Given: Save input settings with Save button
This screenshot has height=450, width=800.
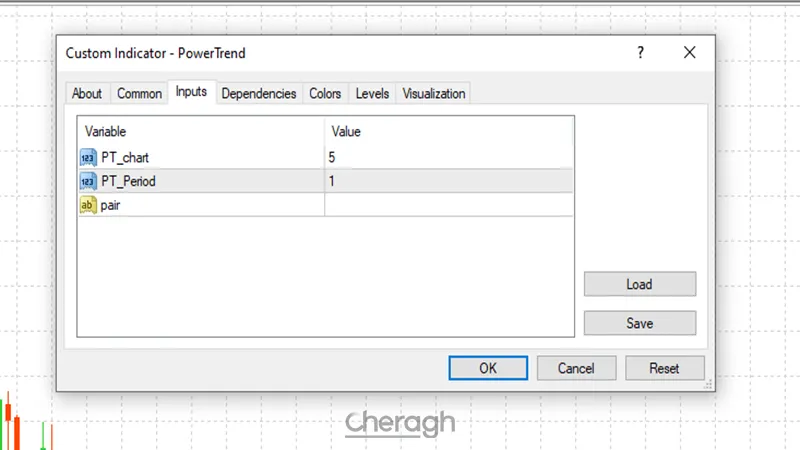Looking at the screenshot, I should tap(639, 323).
